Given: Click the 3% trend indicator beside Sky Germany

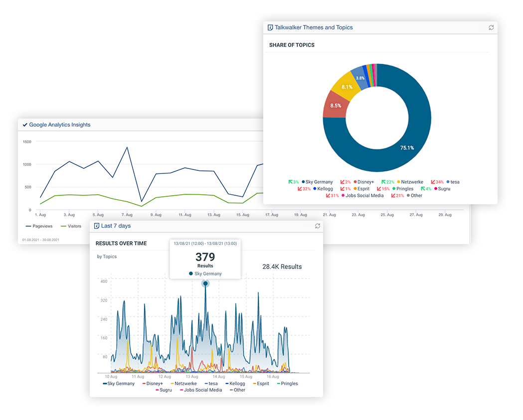Looking at the screenshot, I should click(x=294, y=182).
